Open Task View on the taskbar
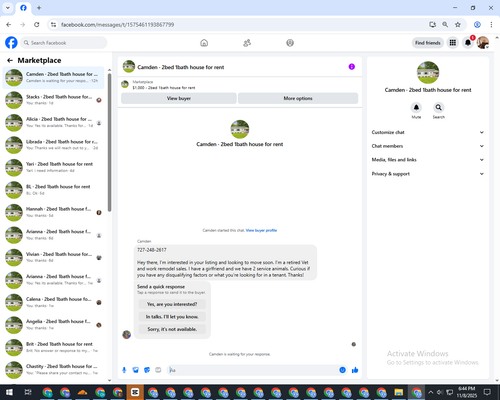 coord(28,392)
